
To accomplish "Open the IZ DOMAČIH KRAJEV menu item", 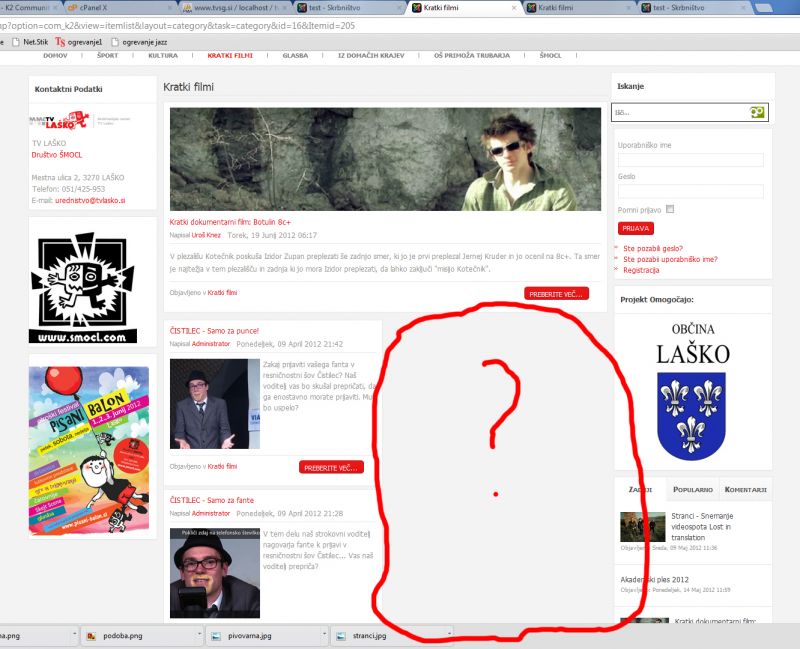I will pyautogui.click(x=371, y=55).
